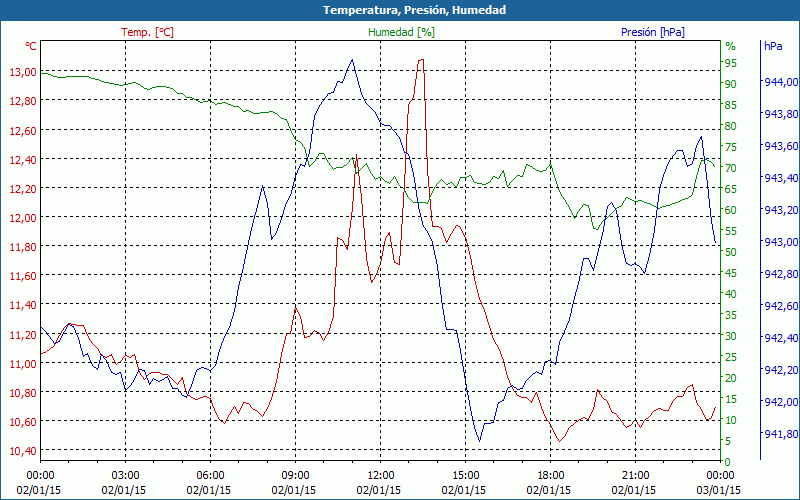
Task: Click the '943,40' pressure axis value
Action: coord(781,178)
